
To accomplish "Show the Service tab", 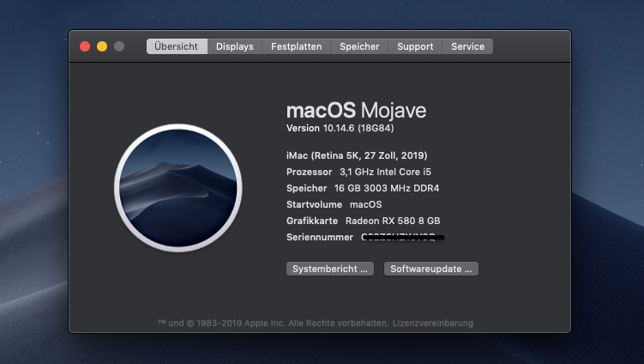I will coord(468,46).
